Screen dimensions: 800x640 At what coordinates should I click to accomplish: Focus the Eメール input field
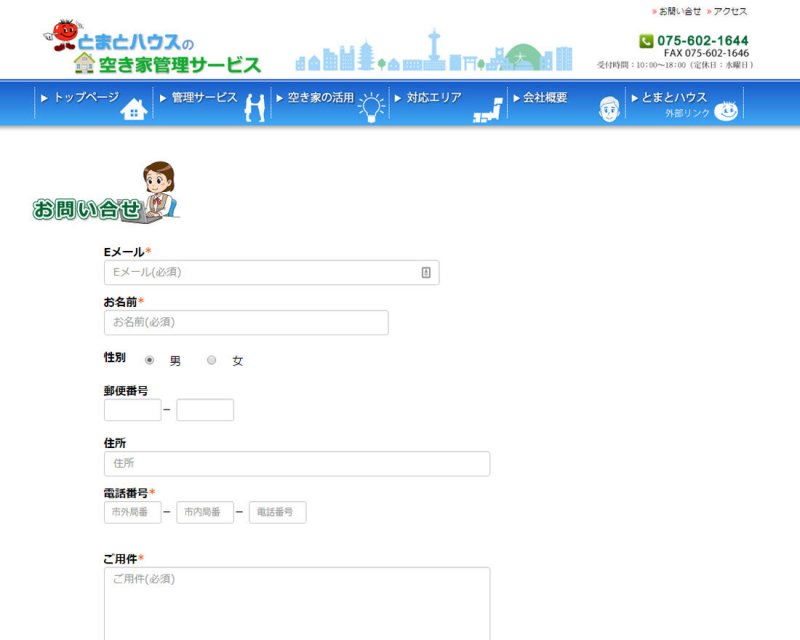(260, 272)
